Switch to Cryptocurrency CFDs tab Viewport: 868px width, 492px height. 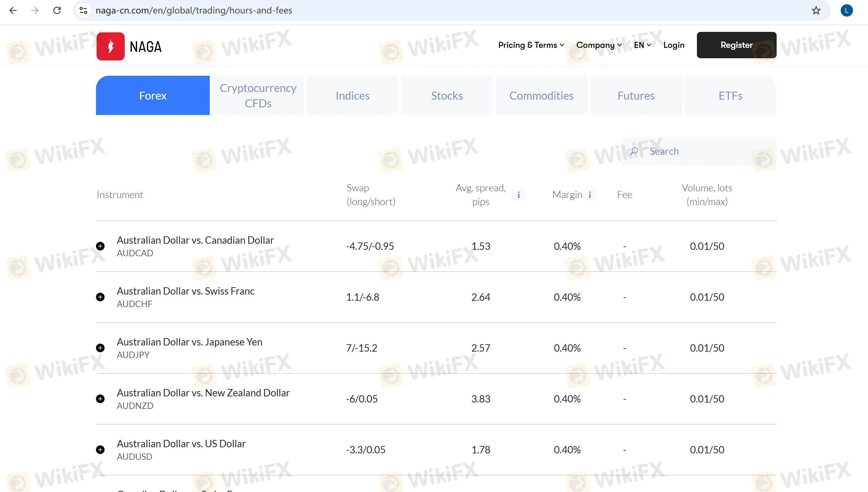258,95
